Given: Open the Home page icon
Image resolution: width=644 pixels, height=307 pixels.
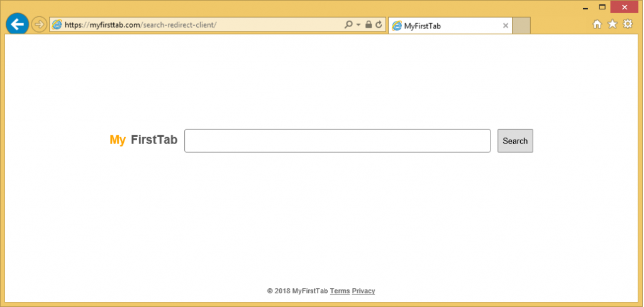Looking at the screenshot, I should tap(597, 25).
